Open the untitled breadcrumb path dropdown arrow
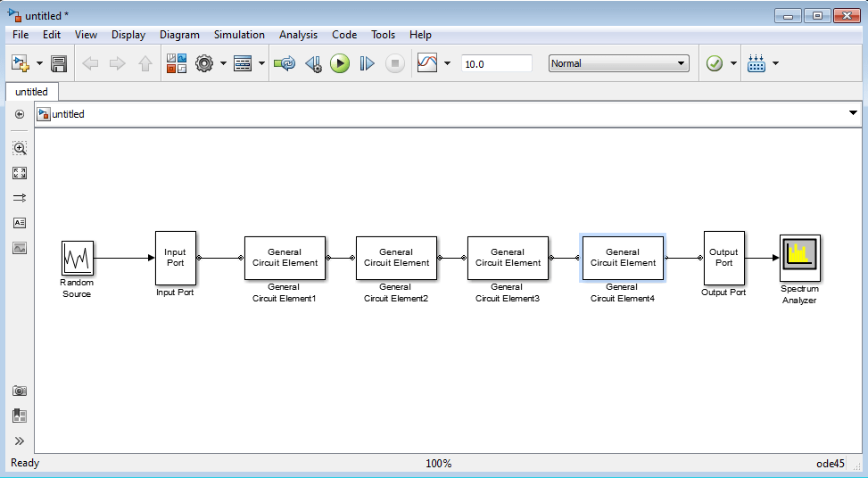The image size is (868, 478). (x=853, y=113)
